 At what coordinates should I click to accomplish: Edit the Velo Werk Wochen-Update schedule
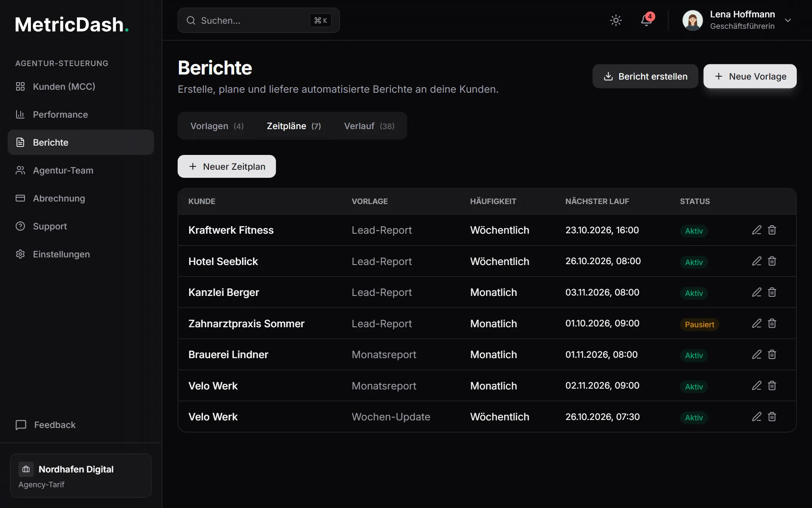pos(757,417)
